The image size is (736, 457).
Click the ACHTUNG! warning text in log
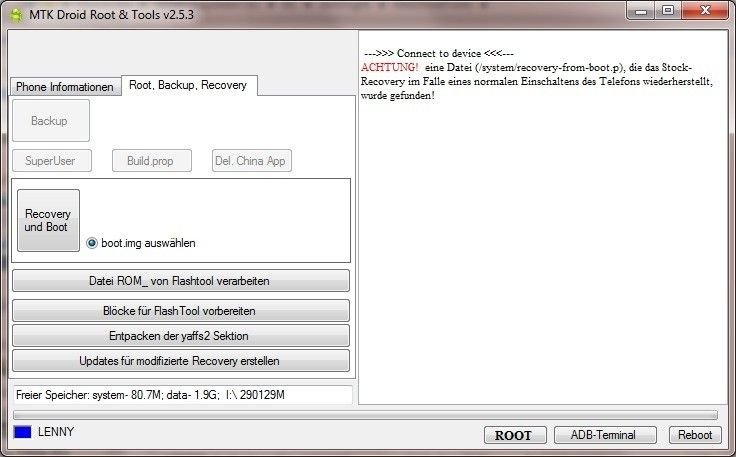[389, 67]
